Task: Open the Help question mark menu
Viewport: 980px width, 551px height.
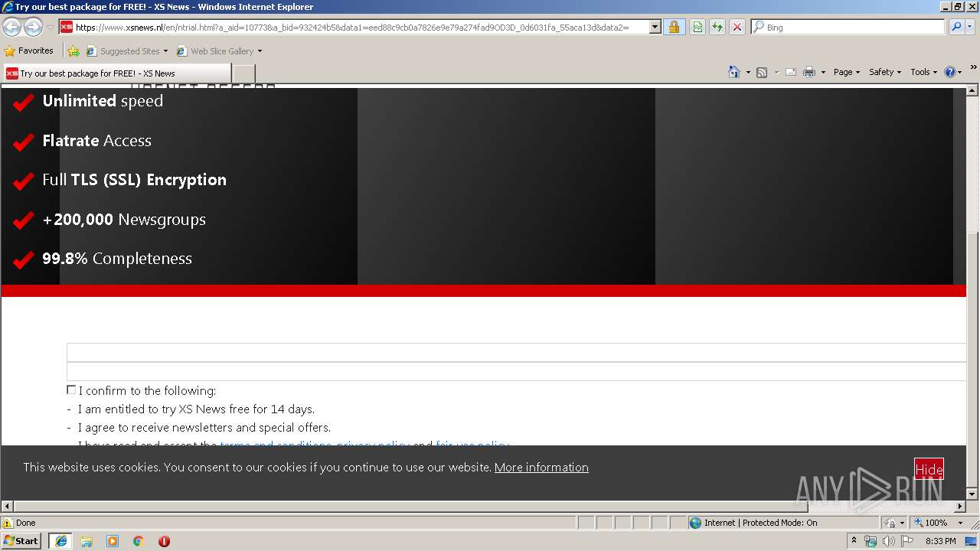Action: [953, 72]
